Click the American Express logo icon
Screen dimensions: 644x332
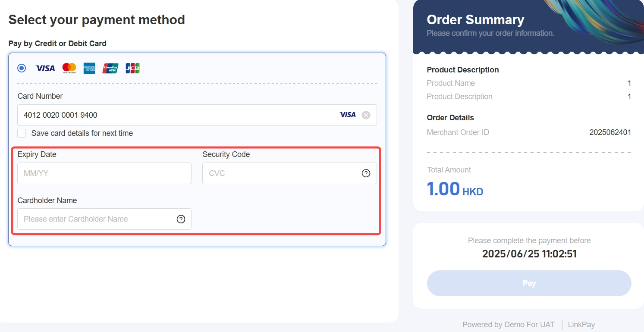coord(89,68)
